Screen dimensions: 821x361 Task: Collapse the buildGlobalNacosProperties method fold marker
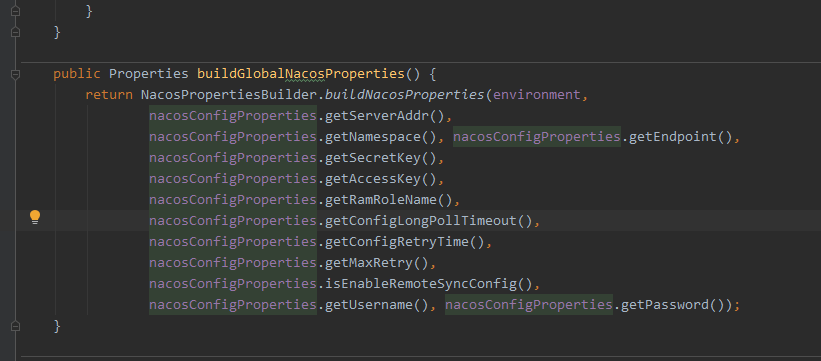coord(15,74)
